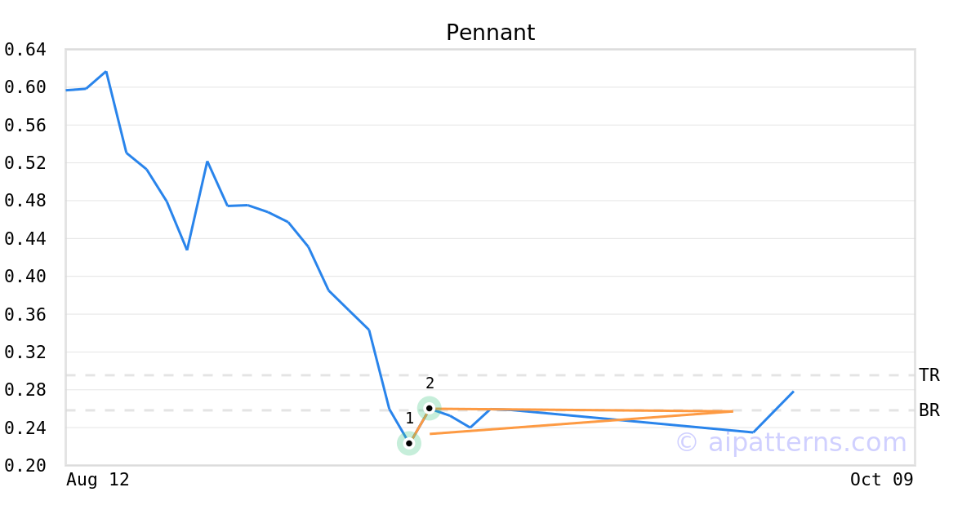
Task: Click the 0.20 y-axis label
Action: tap(24, 466)
